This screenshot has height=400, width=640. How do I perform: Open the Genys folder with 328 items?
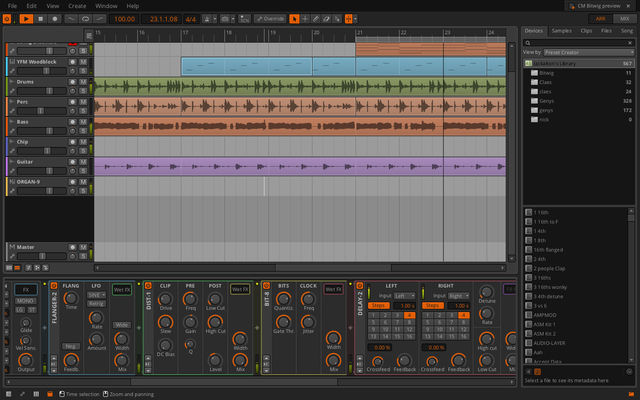[x=578, y=101]
